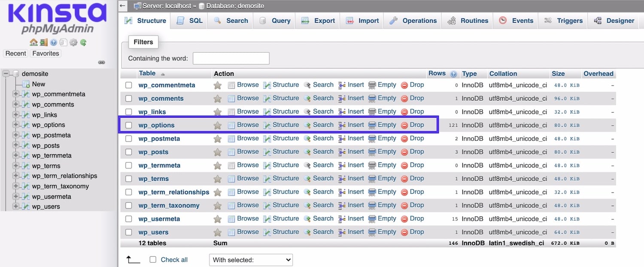Open the phpMyAdmin home page icon
Image resolution: width=644 pixels, height=267 pixels.
(33, 42)
